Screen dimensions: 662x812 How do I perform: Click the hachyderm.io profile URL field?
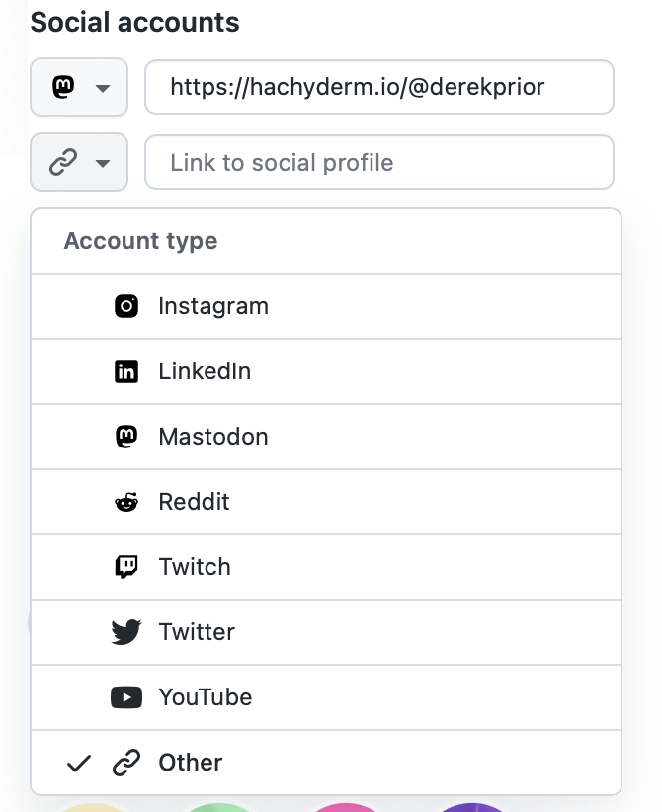379,87
